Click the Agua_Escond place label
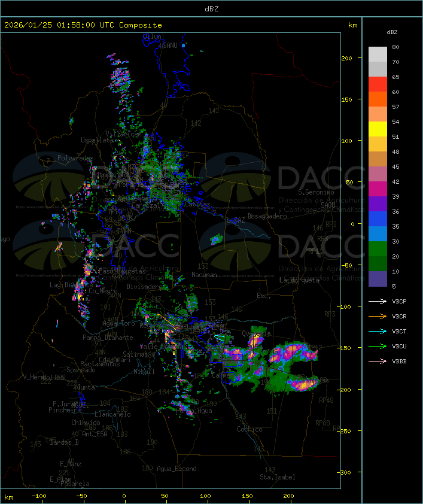The image size is (423, 504). [176, 469]
